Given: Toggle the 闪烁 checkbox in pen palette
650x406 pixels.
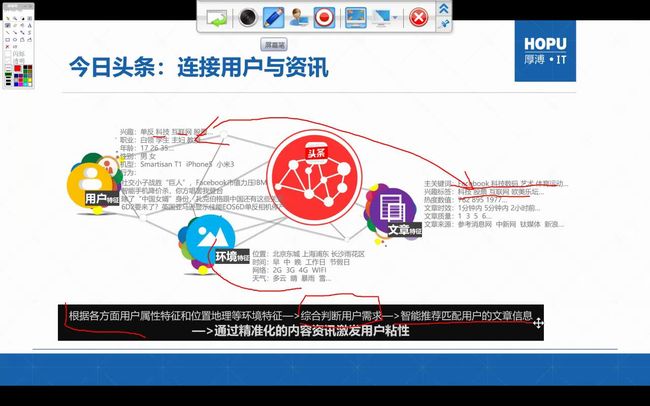Looking at the screenshot, I should click(x=7, y=53).
